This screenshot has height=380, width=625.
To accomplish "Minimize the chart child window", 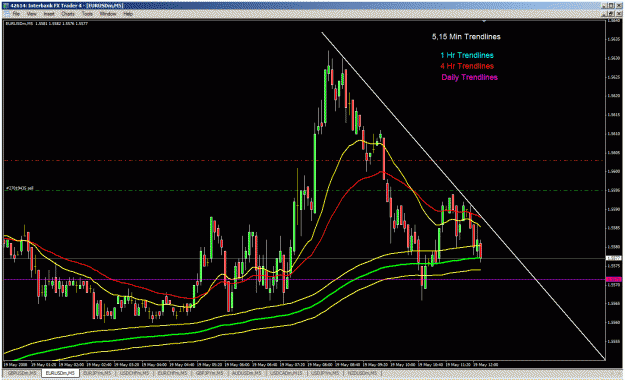I will pyautogui.click(x=604, y=14).
